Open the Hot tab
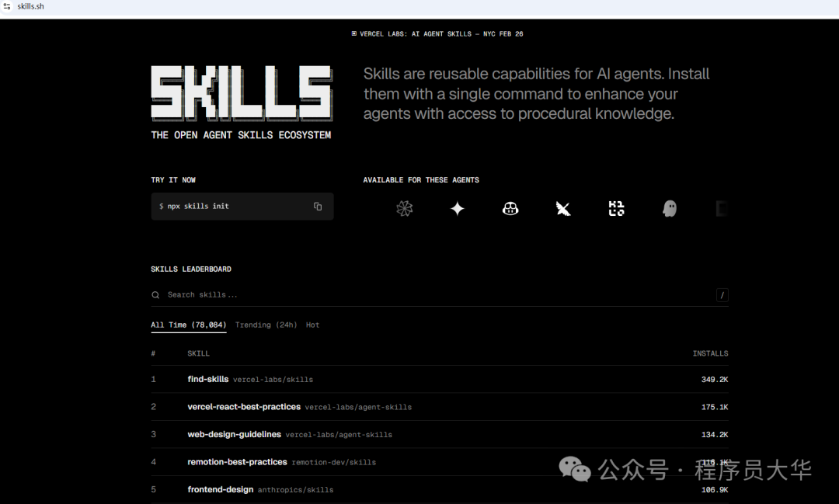This screenshot has height=504, width=839. point(312,325)
